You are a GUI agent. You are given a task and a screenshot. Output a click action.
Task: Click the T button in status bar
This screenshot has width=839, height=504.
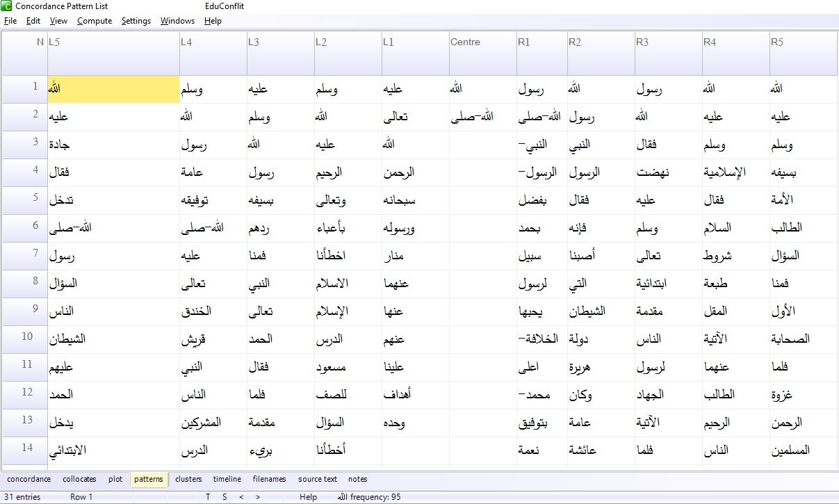(208, 497)
